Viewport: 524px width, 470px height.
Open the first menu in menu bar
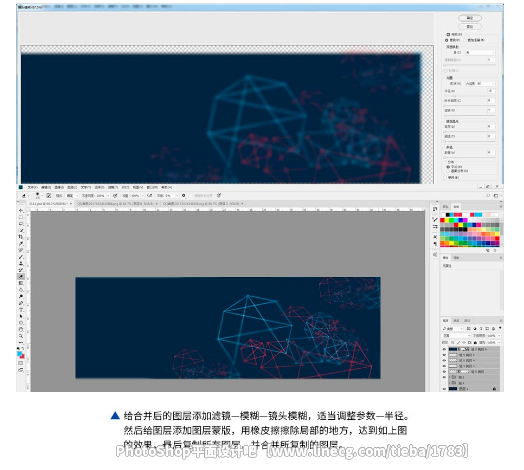(x=32, y=187)
